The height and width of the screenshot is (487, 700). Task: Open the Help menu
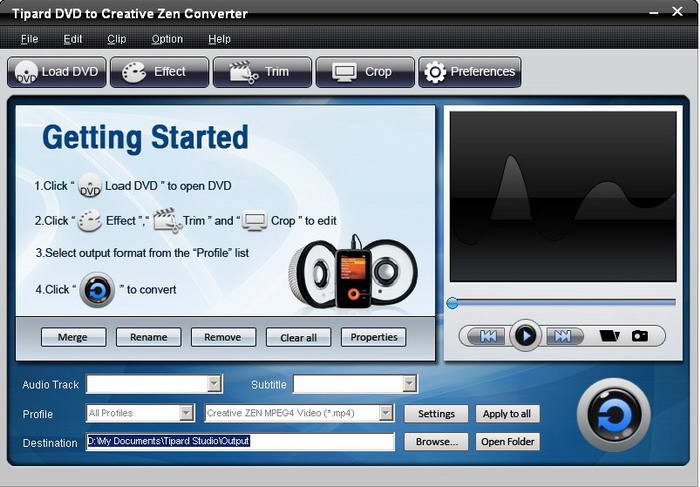(219, 39)
